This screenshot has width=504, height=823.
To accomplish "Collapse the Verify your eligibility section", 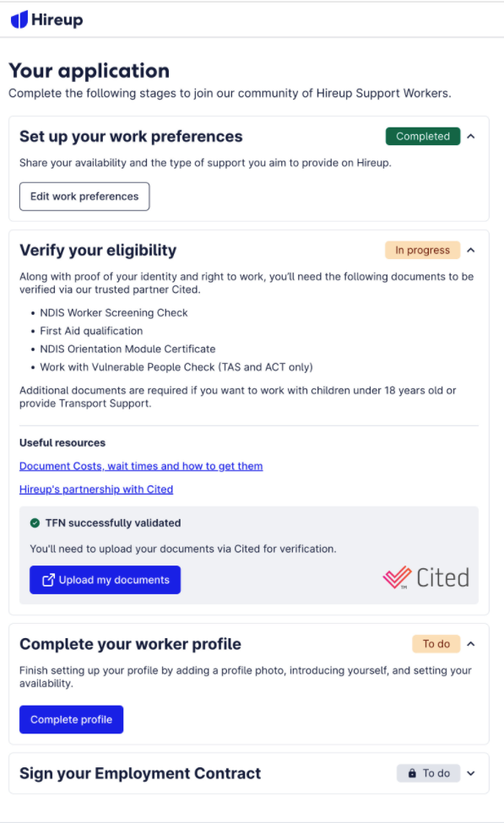I will [x=471, y=251].
